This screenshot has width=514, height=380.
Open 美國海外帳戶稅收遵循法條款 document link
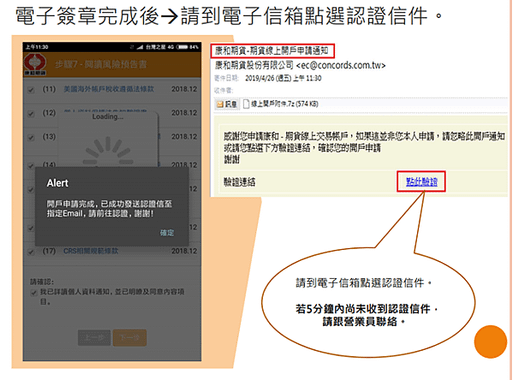pos(109,89)
